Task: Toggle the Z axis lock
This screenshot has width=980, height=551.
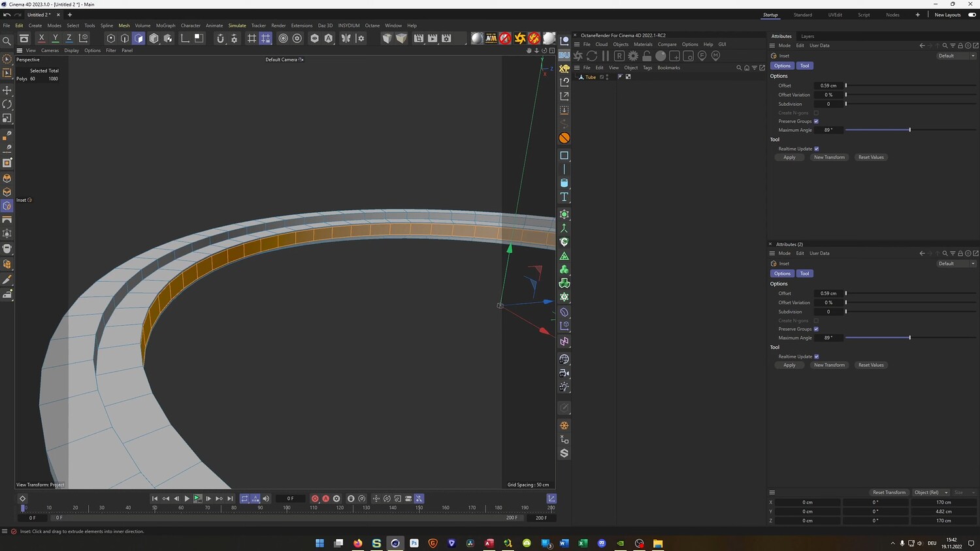Action: (69, 39)
